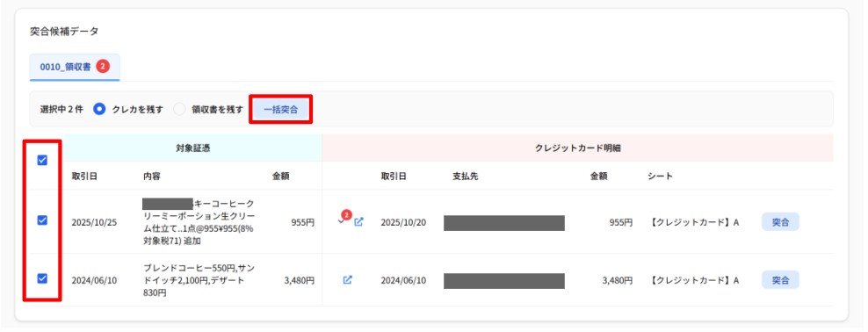Click 【クレジットカード】A in 3,480円 row

(x=694, y=280)
